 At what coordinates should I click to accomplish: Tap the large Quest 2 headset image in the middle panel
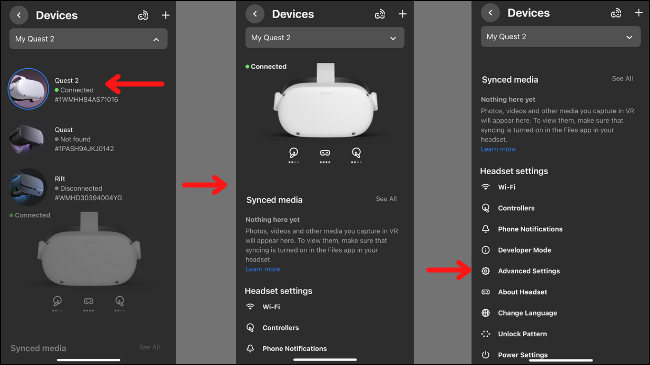point(325,100)
